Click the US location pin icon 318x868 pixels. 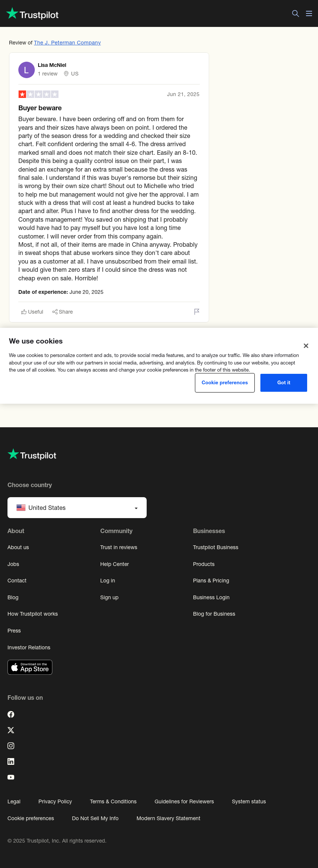pyautogui.click(x=66, y=74)
